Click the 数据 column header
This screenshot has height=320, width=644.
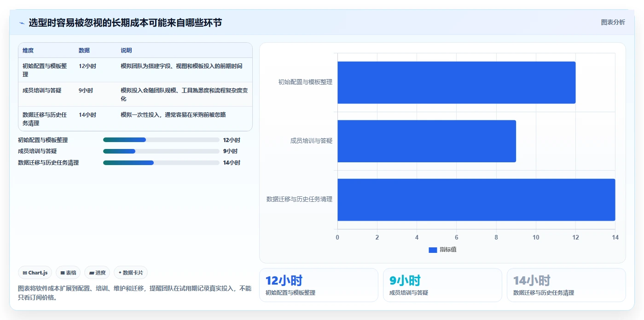pyautogui.click(x=84, y=51)
